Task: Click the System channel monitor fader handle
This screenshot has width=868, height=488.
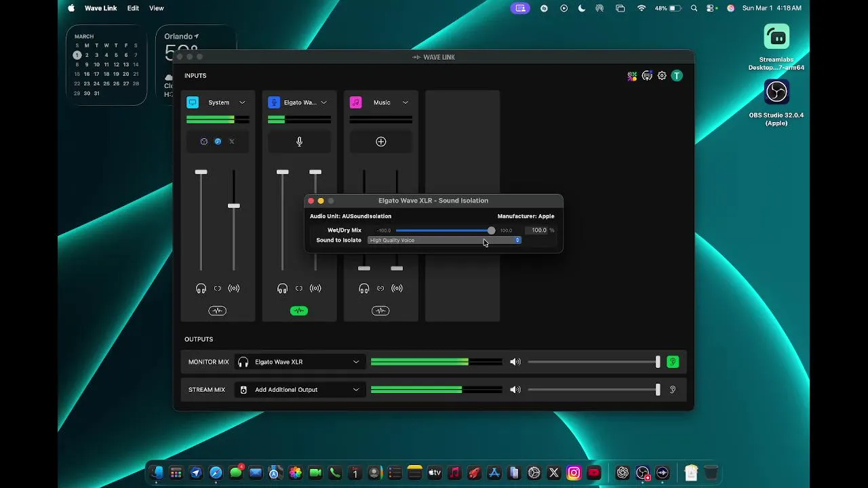Action: (201, 172)
